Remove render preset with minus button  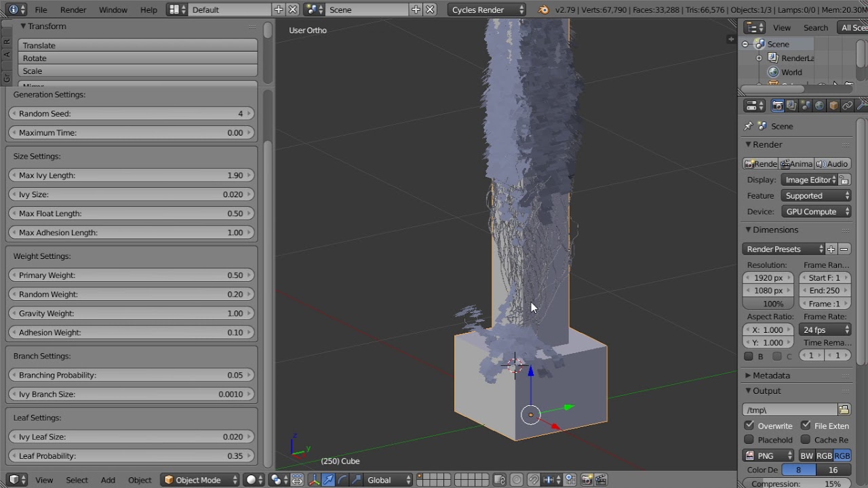pyautogui.click(x=844, y=249)
